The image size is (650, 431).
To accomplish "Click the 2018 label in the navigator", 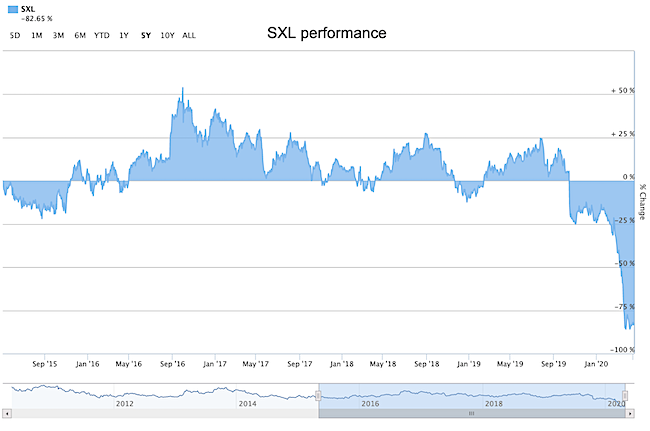I will tap(494, 404).
